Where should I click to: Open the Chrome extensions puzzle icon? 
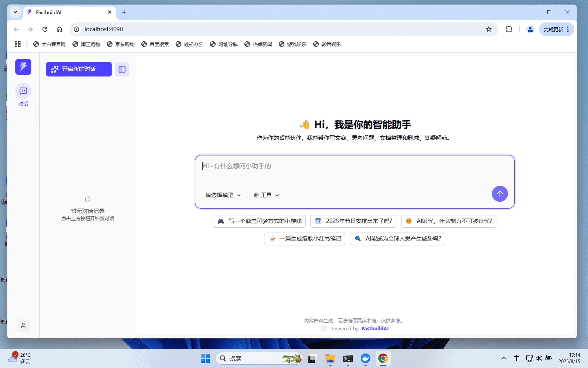[x=509, y=29]
